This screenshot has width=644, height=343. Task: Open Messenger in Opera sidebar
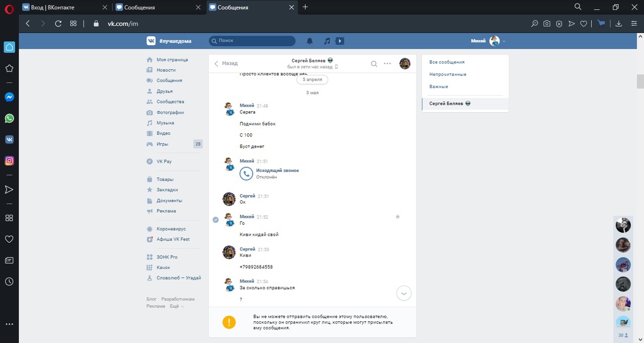click(x=9, y=98)
